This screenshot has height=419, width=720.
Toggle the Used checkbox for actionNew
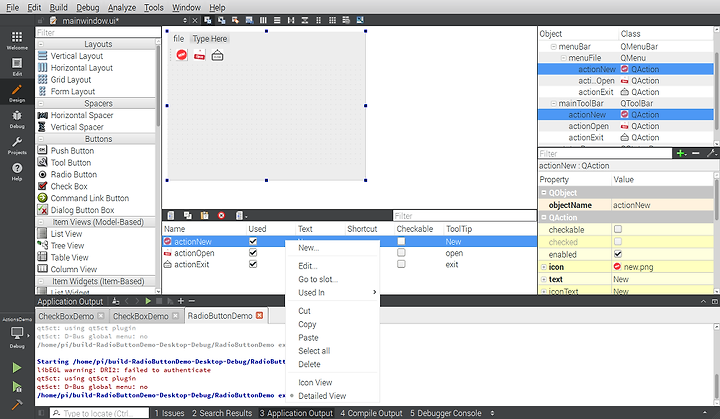click(x=253, y=241)
